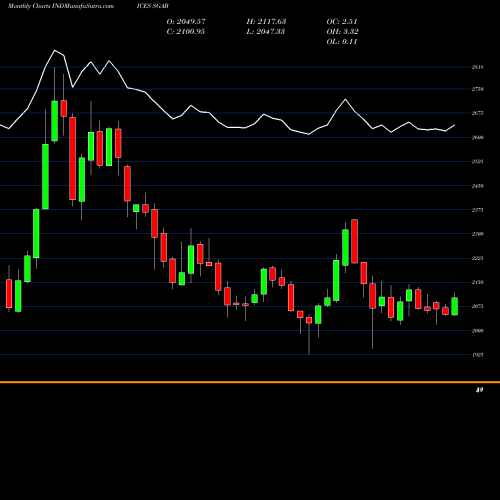The height and width of the screenshot is (500, 500).
Task: Select the close price C: 2100.95
Action: pyautogui.click(x=186, y=32)
